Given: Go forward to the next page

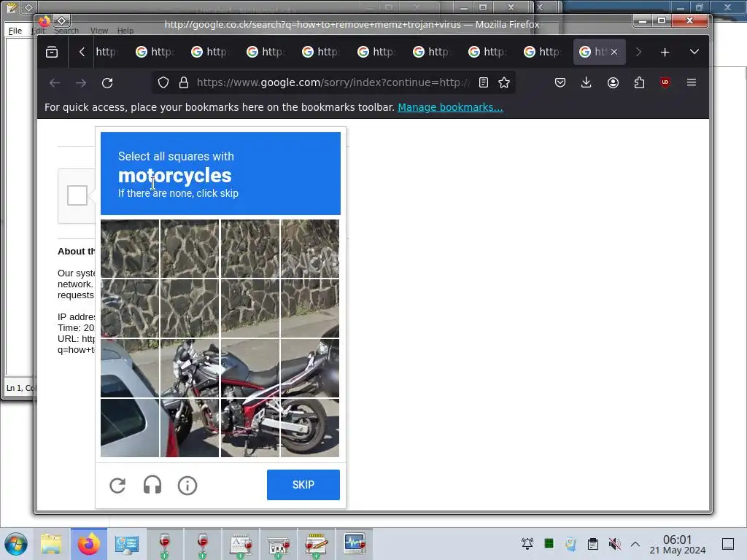Looking at the screenshot, I should (x=81, y=83).
